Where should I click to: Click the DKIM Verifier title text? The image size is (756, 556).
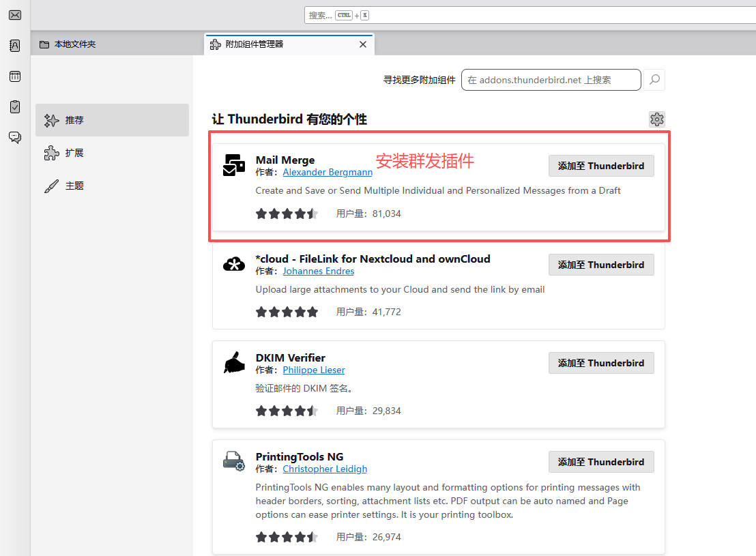pyautogui.click(x=290, y=357)
